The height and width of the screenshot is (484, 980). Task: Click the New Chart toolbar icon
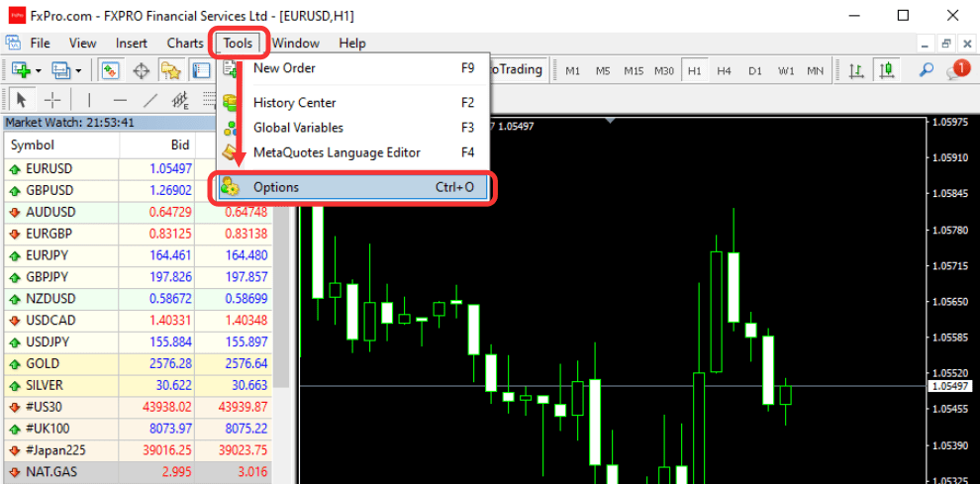(x=22, y=70)
